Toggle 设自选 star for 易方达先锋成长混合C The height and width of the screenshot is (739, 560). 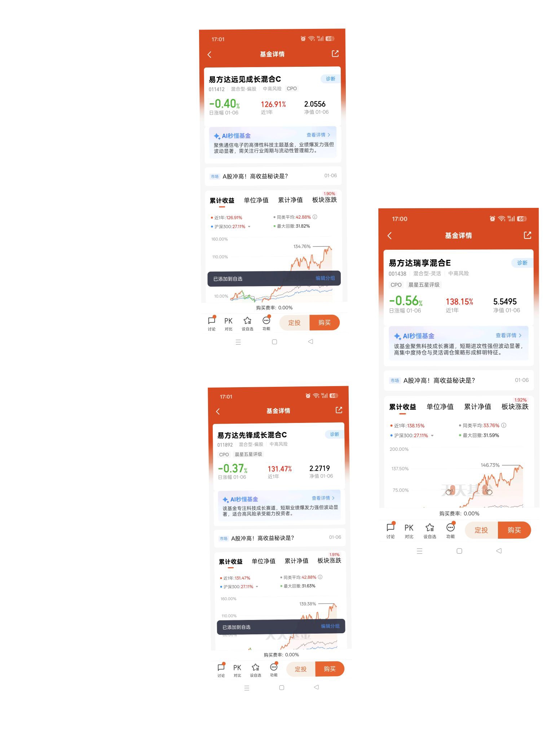(x=256, y=670)
